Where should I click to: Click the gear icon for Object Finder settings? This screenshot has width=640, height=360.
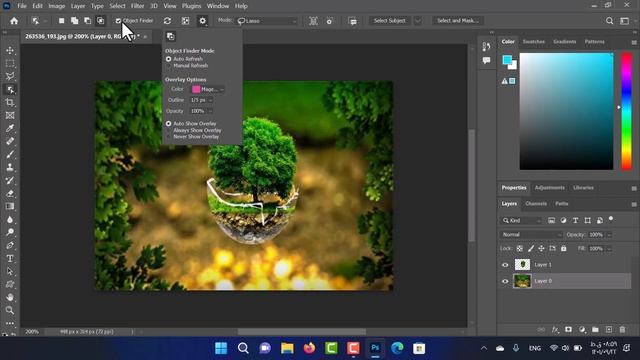coord(202,21)
